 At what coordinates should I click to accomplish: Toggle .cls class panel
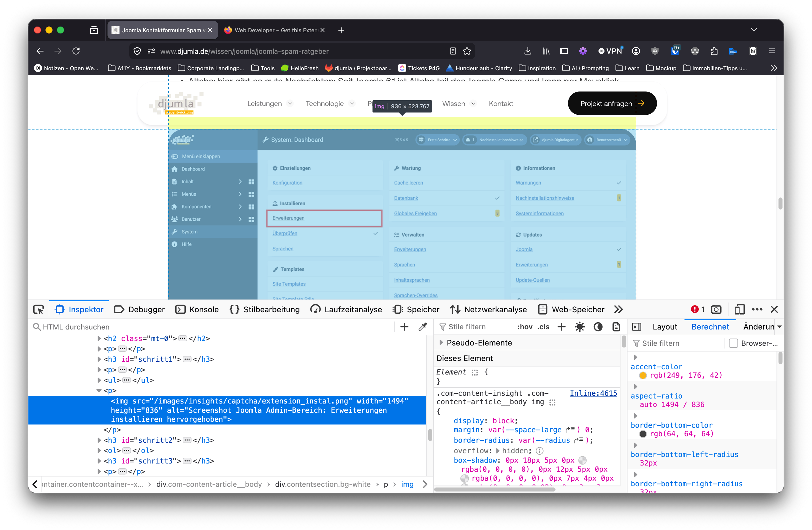pyautogui.click(x=543, y=326)
